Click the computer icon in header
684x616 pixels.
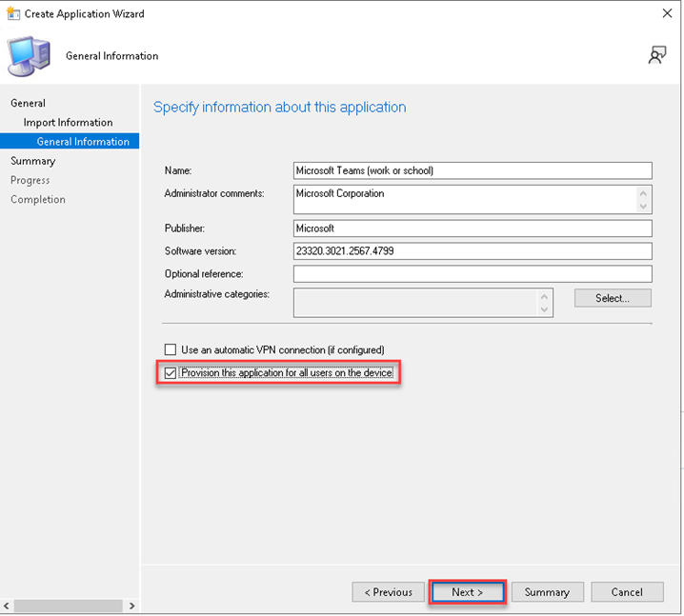[30, 56]
